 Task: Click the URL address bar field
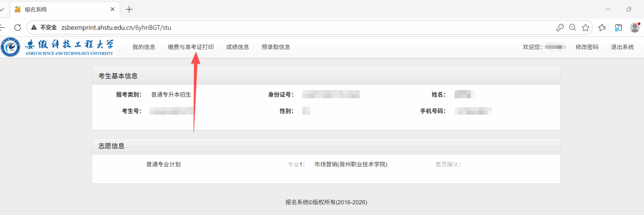tap(283, 28)
